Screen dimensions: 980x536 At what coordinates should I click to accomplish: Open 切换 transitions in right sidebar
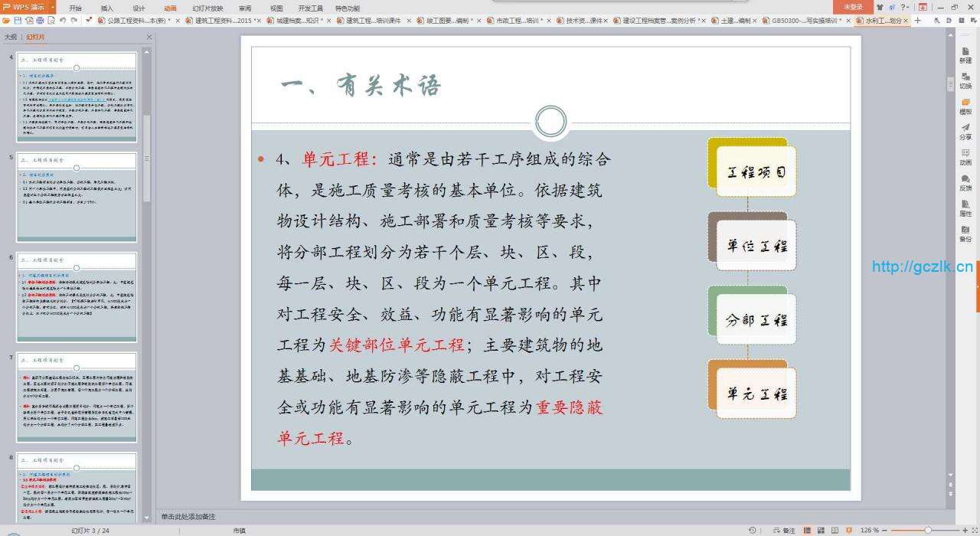pos(965,80)
